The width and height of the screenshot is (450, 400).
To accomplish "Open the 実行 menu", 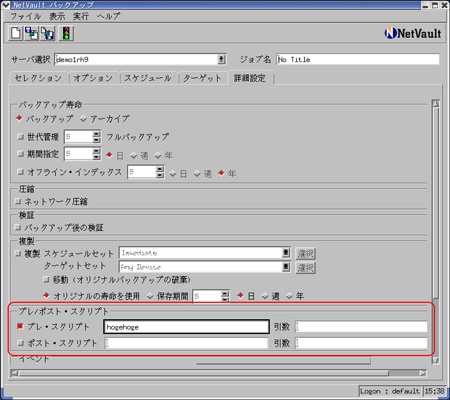I will coord(81,16).
